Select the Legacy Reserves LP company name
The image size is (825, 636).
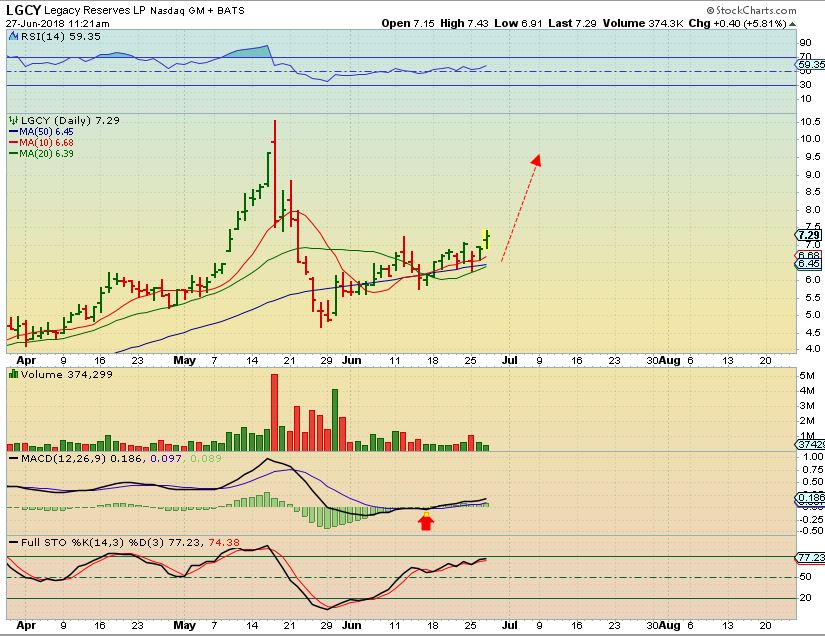tap(95, 11)
